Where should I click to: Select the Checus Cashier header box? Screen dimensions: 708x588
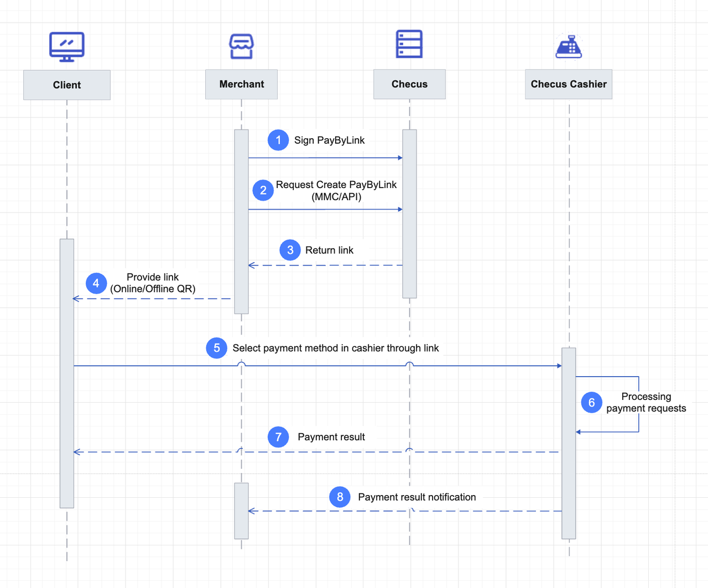click(x=569, y=84)
